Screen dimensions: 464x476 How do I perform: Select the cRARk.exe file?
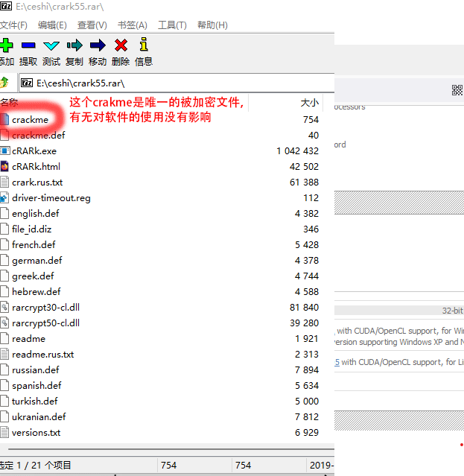pos(34,151)
